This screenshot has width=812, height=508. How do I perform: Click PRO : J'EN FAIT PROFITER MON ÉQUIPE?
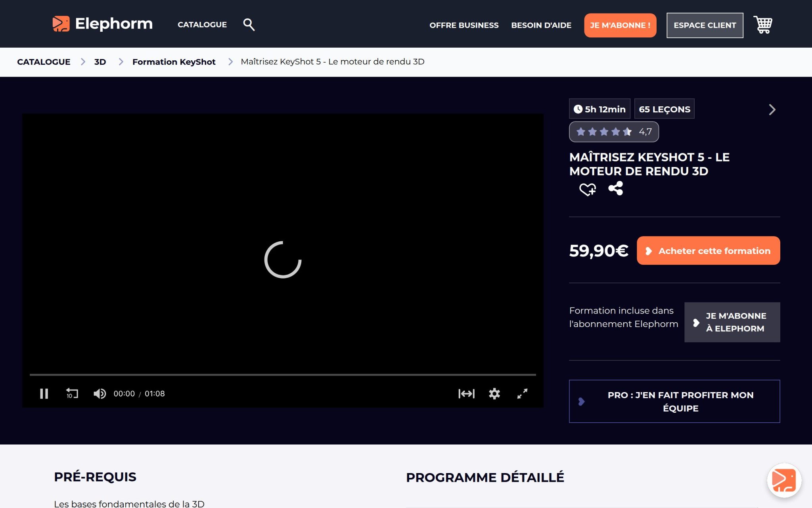click(674, 401)
